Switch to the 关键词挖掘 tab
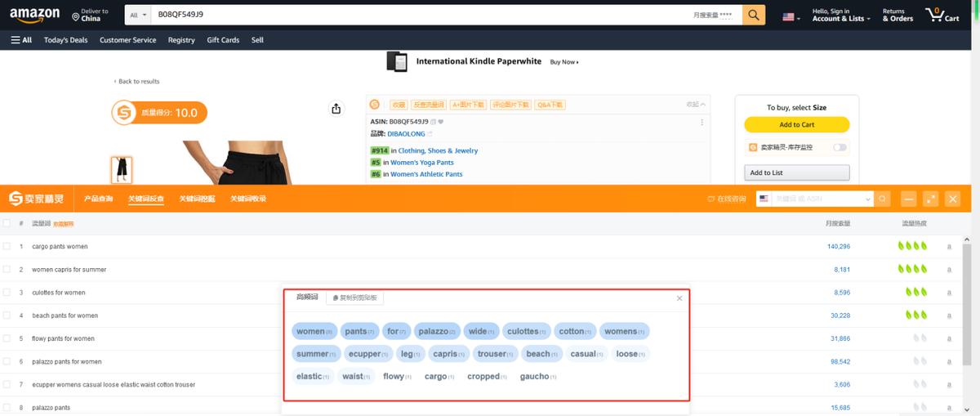 [197, 199]
